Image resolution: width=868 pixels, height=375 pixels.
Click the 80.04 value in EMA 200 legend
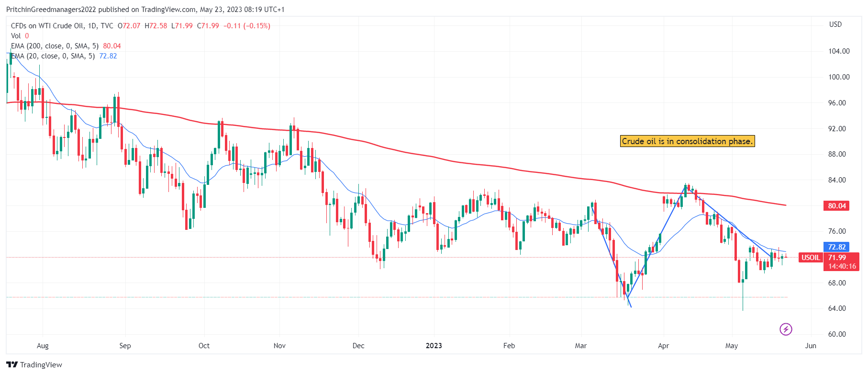112,46
